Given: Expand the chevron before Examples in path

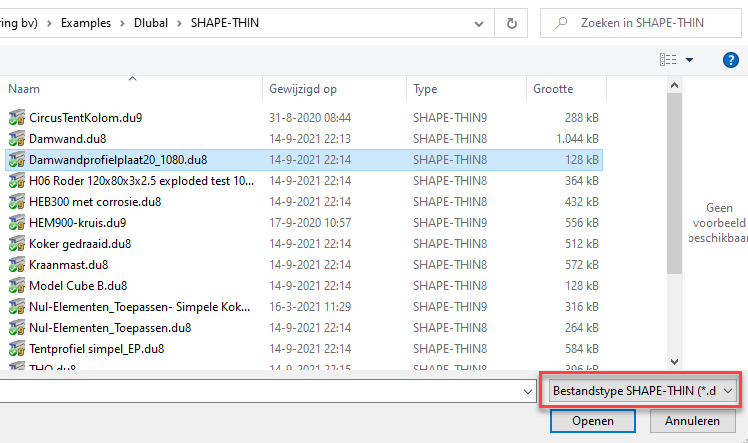Looking at the screenshot, I should [49, 23].
